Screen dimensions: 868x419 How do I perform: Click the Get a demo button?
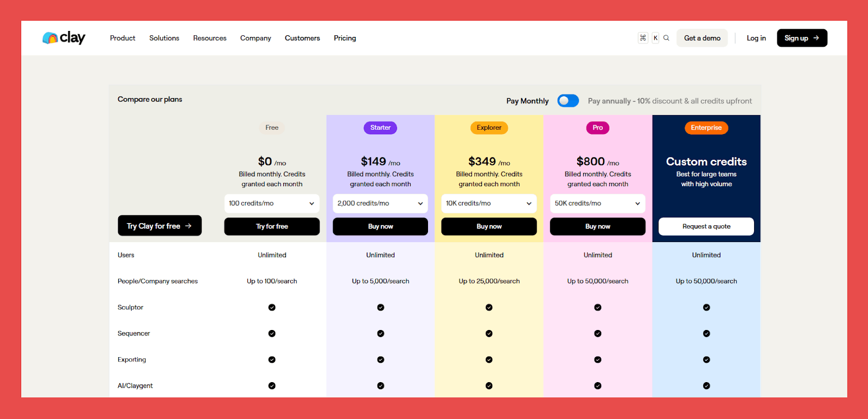coord(702,38)
